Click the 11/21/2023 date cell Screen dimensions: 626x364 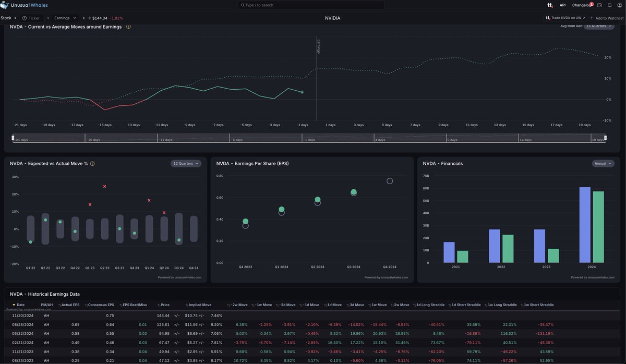tap(22, 351)
